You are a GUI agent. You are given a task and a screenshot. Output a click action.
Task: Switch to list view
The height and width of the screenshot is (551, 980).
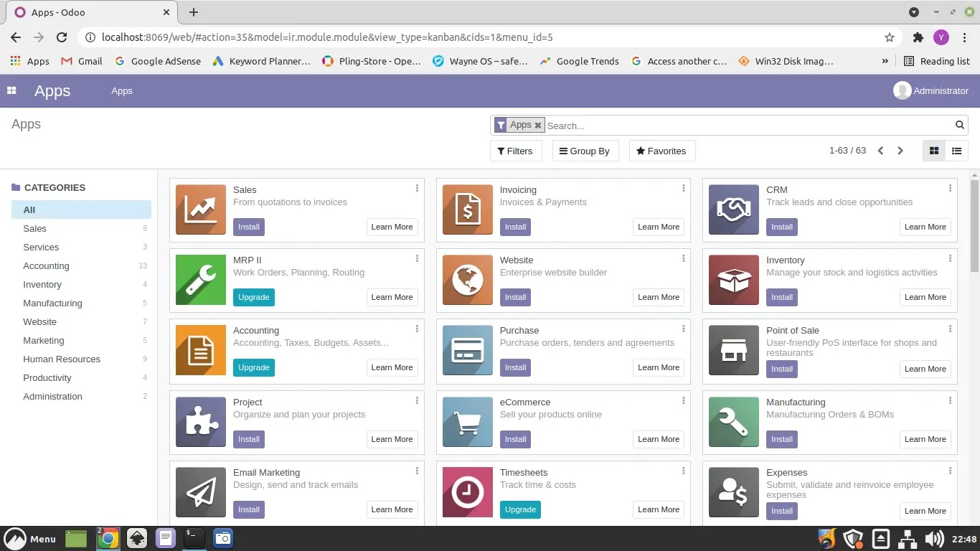(956, 151)
